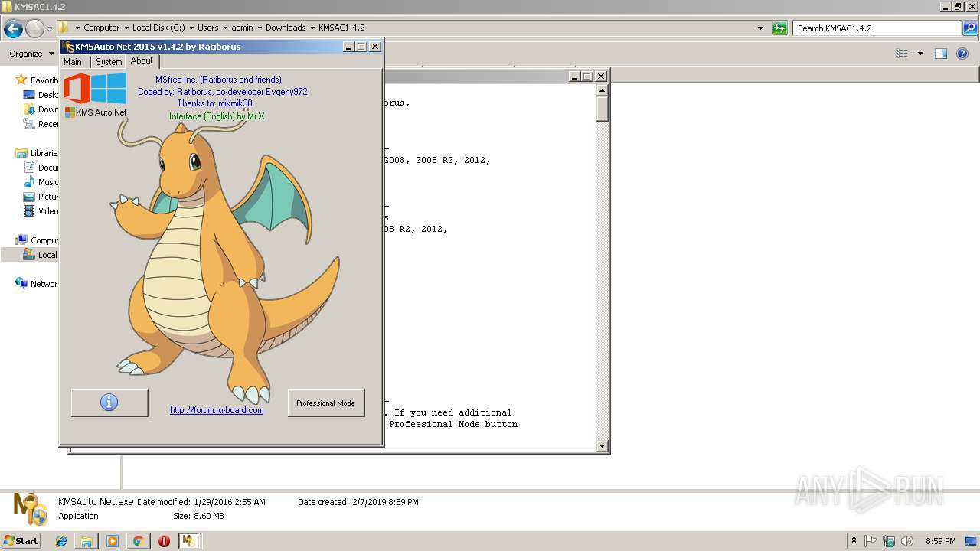This screenshot has width=980, height=551.
Task: Launch Opera from the taskbar
Action: (x=164, y=541)
